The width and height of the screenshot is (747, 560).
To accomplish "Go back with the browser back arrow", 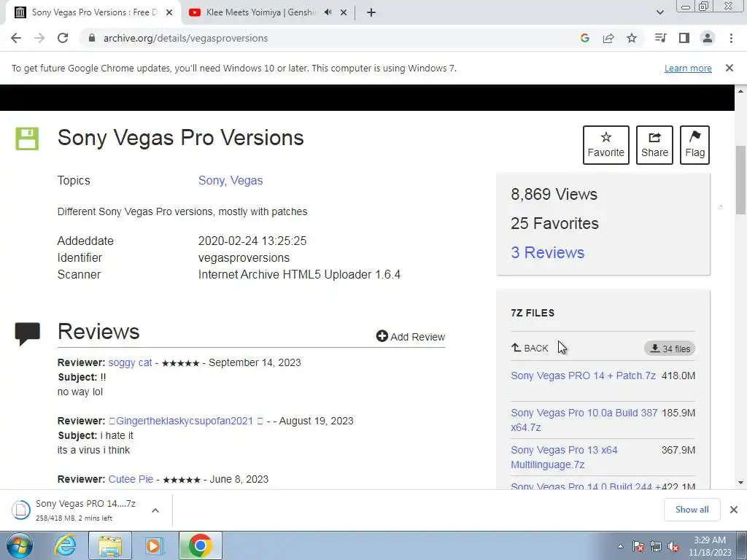I will (x=16, y=38).
